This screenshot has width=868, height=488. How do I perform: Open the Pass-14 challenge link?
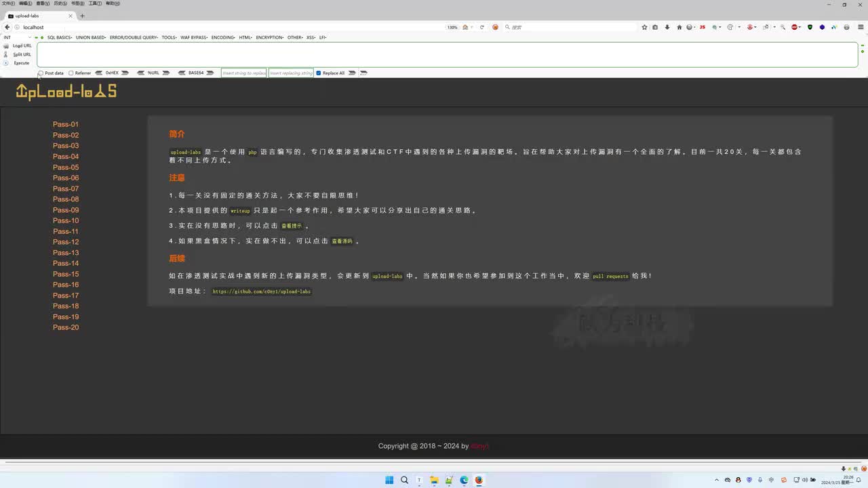coord(66,263)
